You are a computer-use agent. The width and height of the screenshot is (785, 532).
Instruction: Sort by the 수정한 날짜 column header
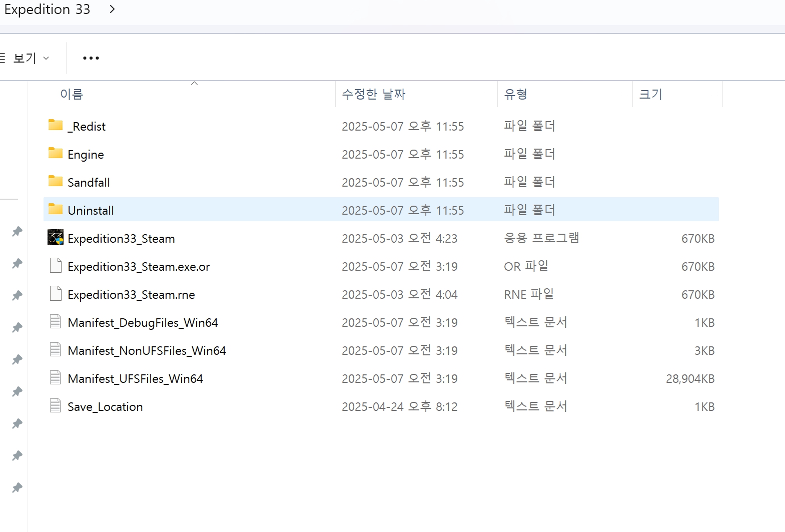point(374,94)
